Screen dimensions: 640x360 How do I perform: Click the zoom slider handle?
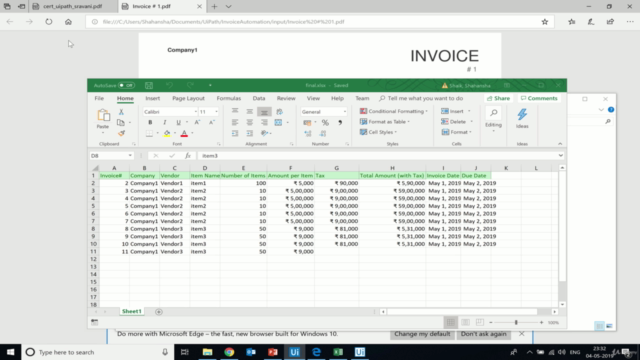coord(516,322)
